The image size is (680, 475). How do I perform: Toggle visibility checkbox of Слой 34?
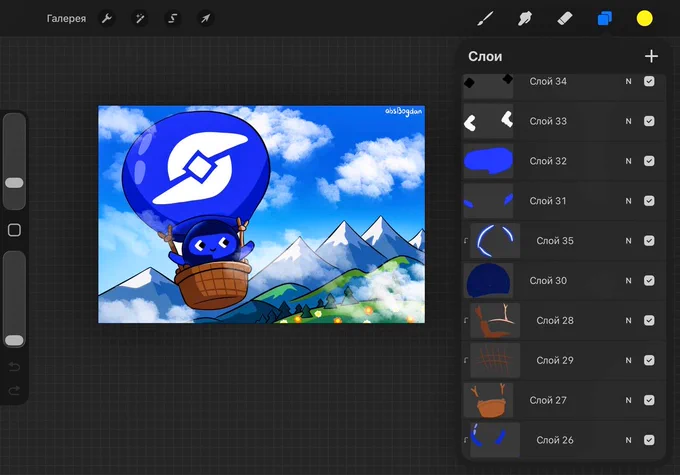pyautogui.click(x=649, y=81)
